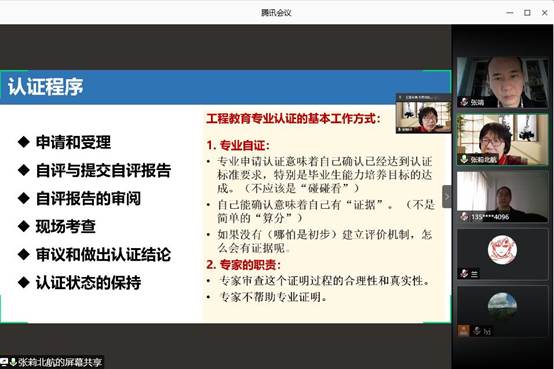Select the 135****4096 participant video

pos(502,197)
